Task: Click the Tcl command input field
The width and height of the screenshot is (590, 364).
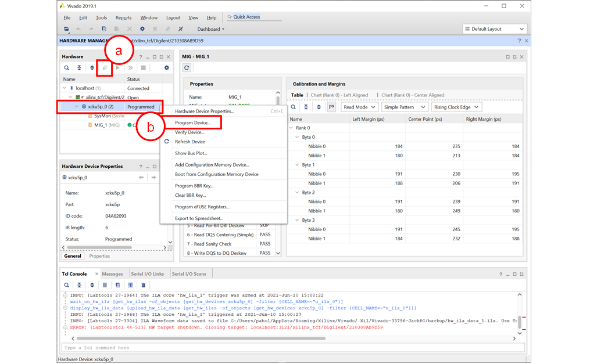Action: [x=293, y=348]
